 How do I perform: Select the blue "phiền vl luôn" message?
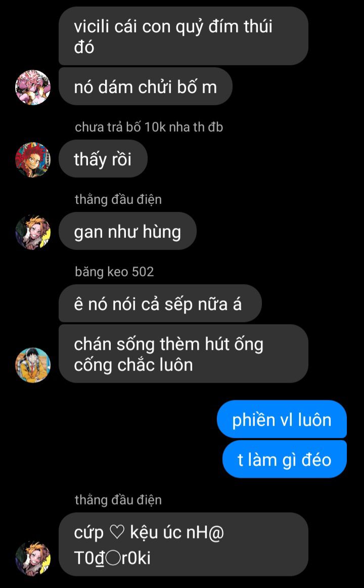pos(282,419)
